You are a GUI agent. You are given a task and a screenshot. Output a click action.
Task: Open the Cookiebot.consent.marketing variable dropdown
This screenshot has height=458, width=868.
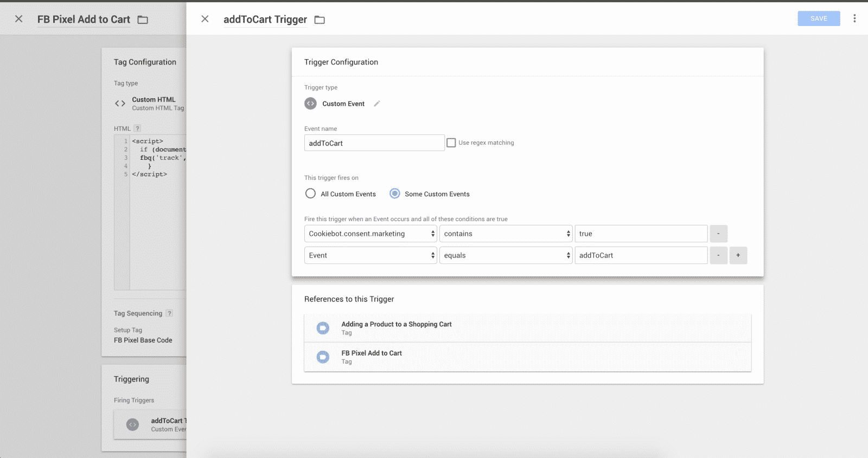click(371, 234)
